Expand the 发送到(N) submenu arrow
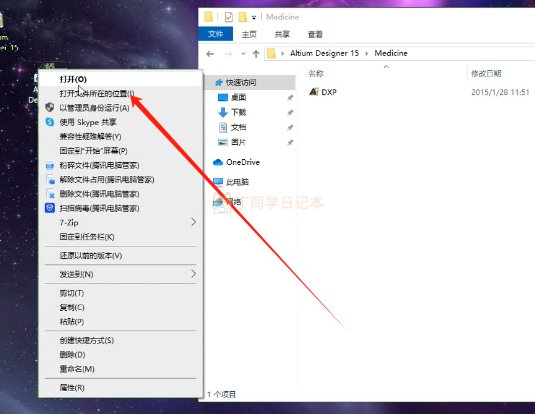This screenshot has height=414, width=535. pos(193,274)
